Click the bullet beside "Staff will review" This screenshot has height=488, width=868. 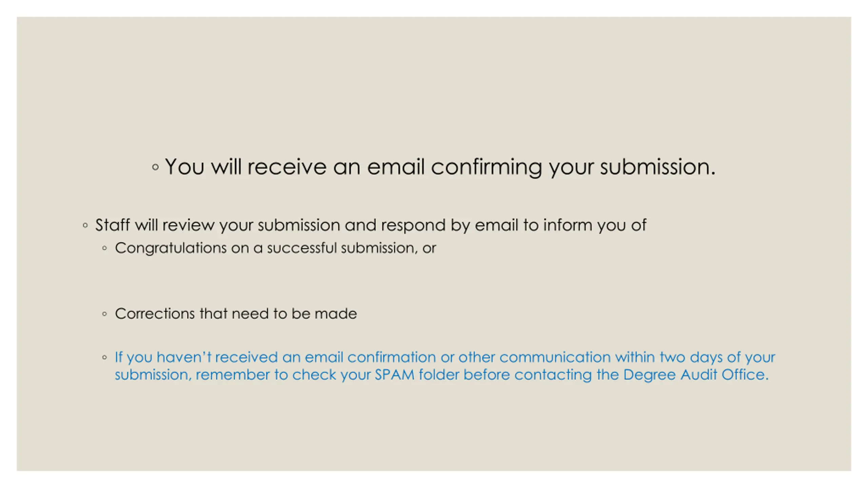(85, 225)
